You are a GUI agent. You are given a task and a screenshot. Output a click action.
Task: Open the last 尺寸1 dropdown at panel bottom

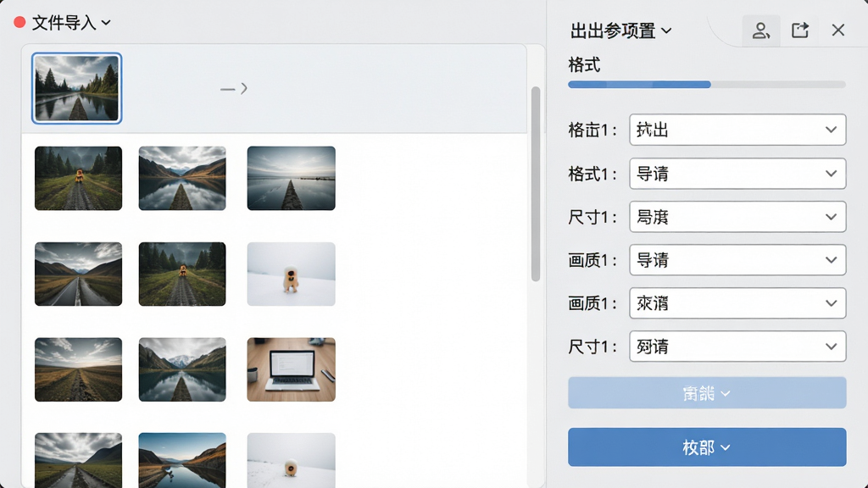tap(737, 347)
